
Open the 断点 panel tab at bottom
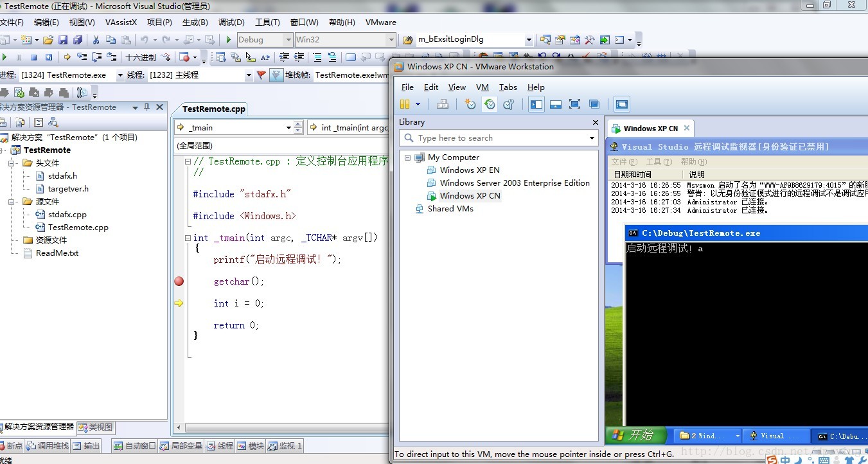(x=11, y=445)
